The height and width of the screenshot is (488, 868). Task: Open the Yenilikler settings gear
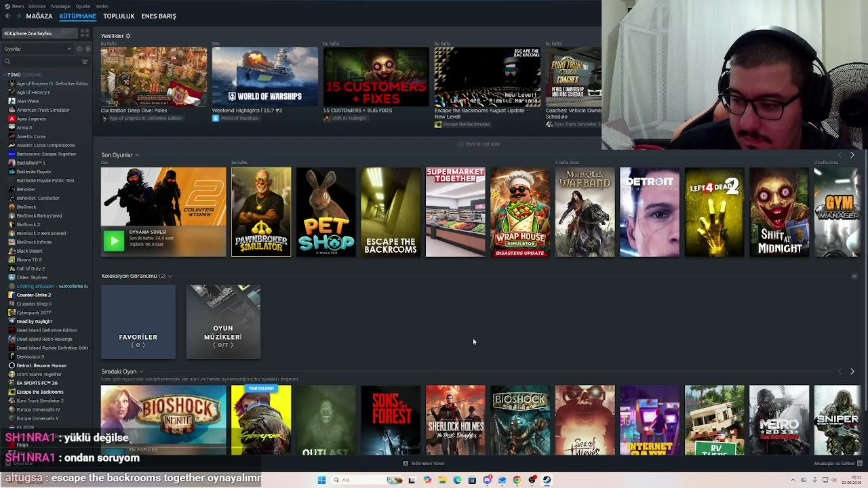pyautogui.click(x=127, y=36)
